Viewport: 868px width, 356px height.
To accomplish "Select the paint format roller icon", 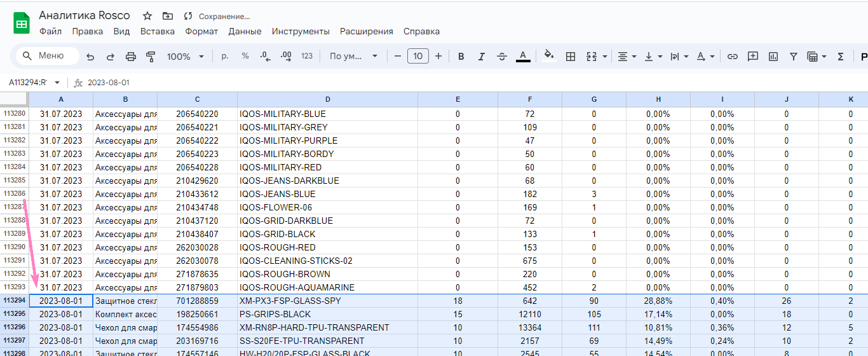I will click(x=151, y=57).
